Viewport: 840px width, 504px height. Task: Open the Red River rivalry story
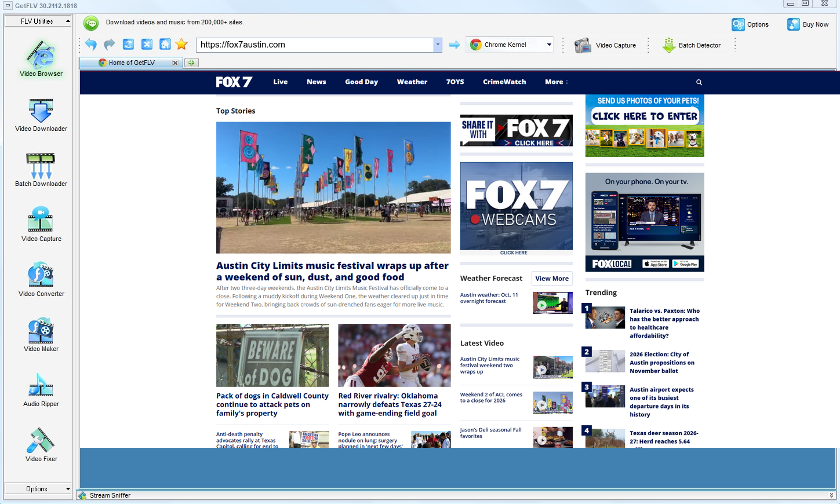pos(390,404)
